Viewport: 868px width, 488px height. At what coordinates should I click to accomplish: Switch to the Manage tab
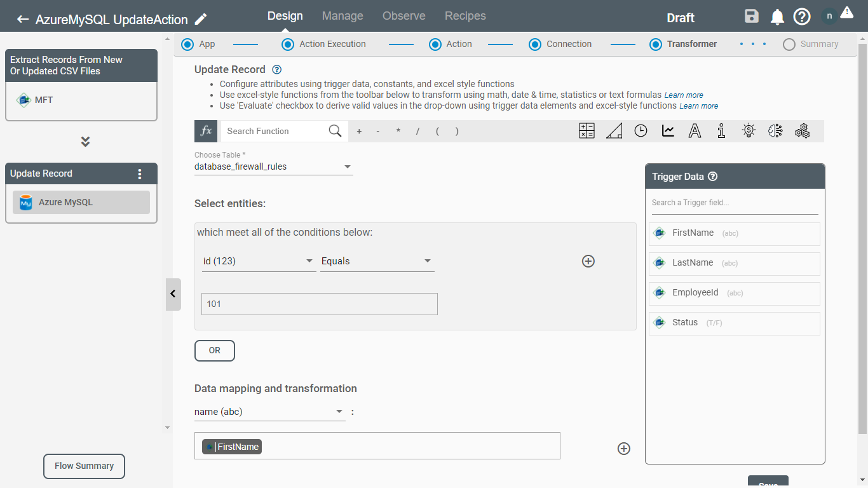(342, 16)
